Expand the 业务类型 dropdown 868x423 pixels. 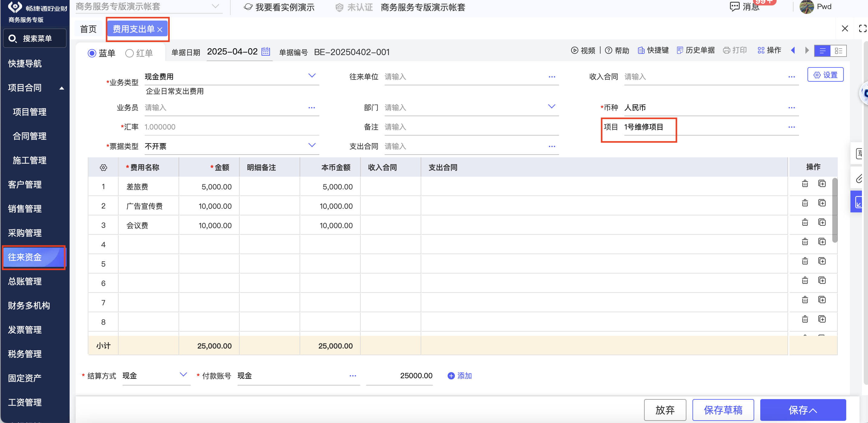pos(312,76)
